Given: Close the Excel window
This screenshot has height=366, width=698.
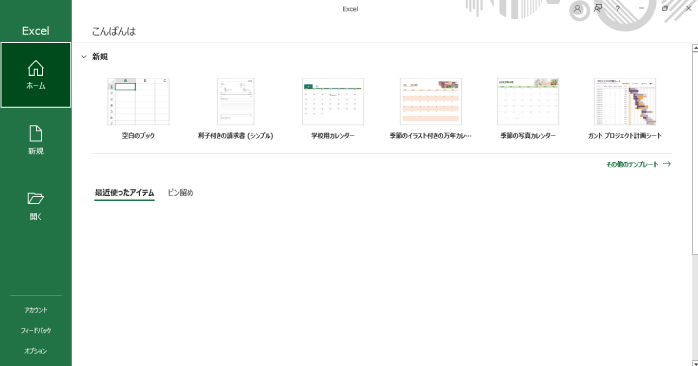Looking at the screenshot, I should pos(688,8).
